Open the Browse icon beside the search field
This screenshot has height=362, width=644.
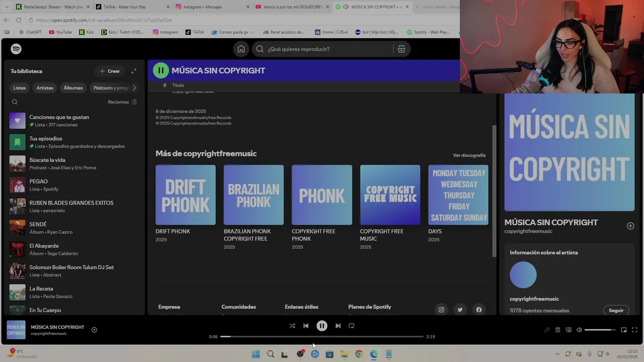[401, 49]
